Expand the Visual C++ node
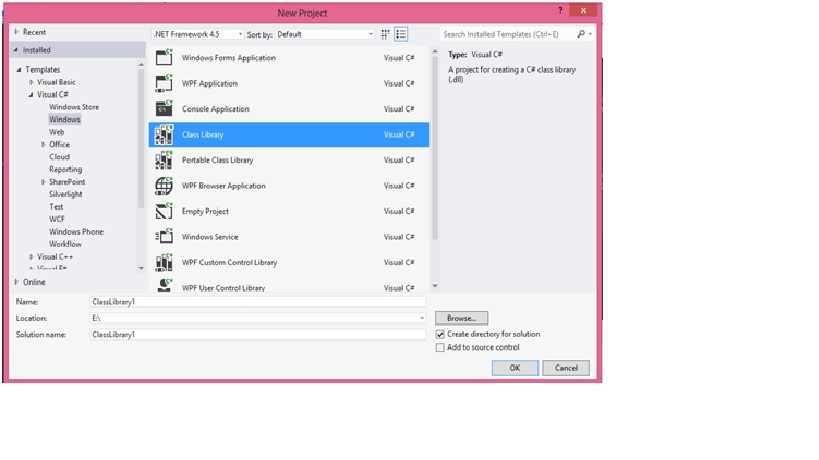 tap(31, 256)
